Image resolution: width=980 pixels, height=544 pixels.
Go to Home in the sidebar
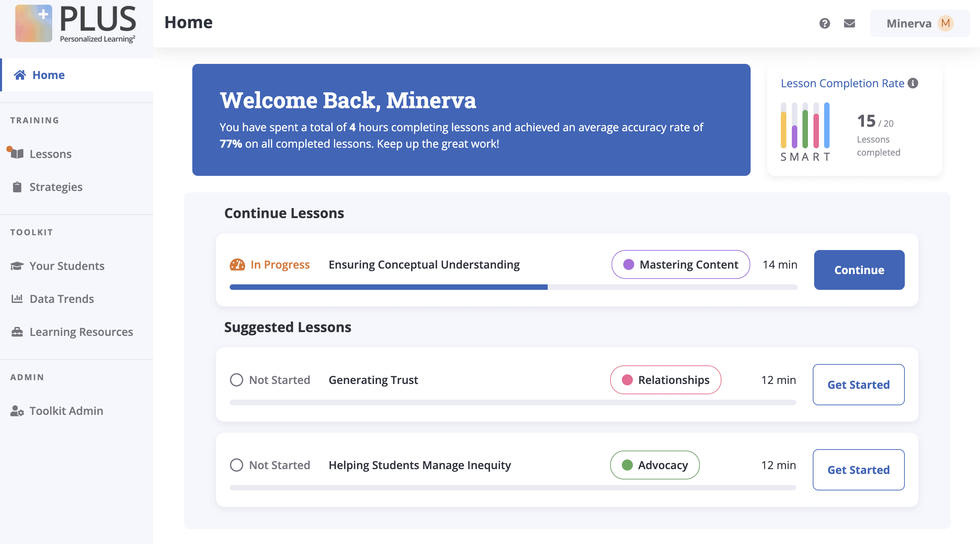(48, 75)
